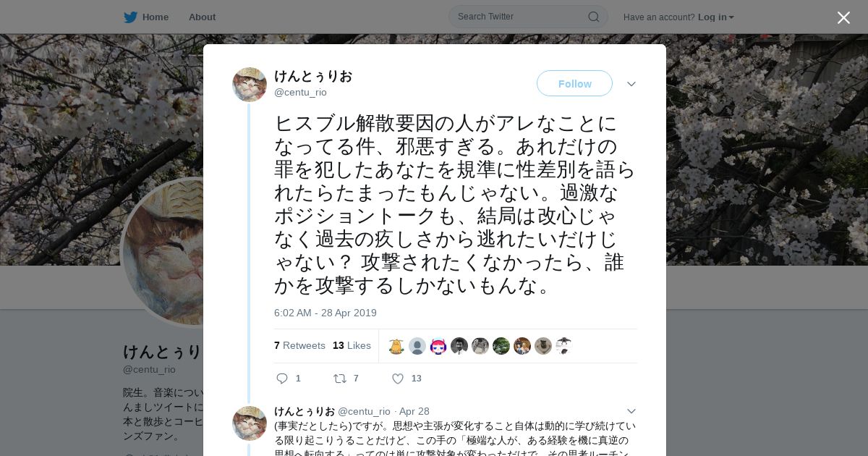Click the search magnifier icon
This screenshot has width=868, height=456.
[593, 17]
